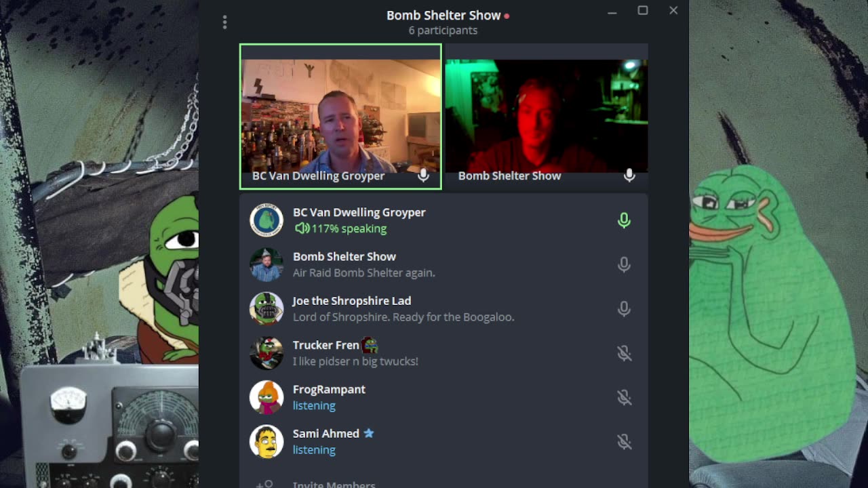Click 'BC Van Dwelling Groyper' video caption

click(x=318, y=176)
